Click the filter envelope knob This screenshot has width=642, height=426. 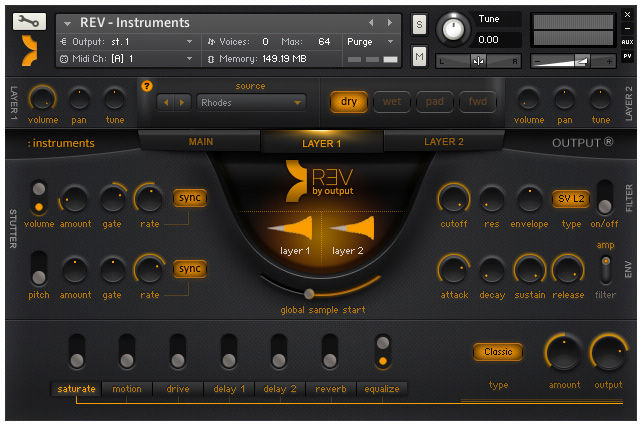tap(529, 199)
